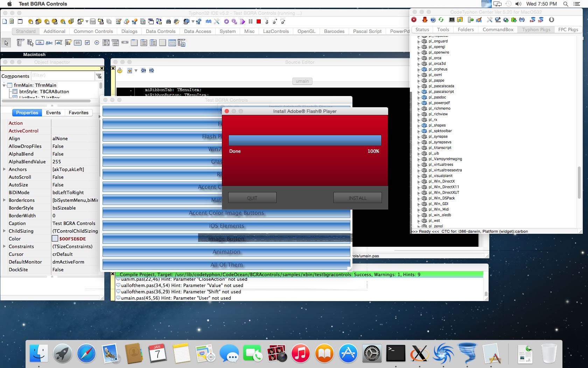Click the blue install progress bar
Image resolution: width=588 pixels, height=368 pixels.
coord(305,141)
